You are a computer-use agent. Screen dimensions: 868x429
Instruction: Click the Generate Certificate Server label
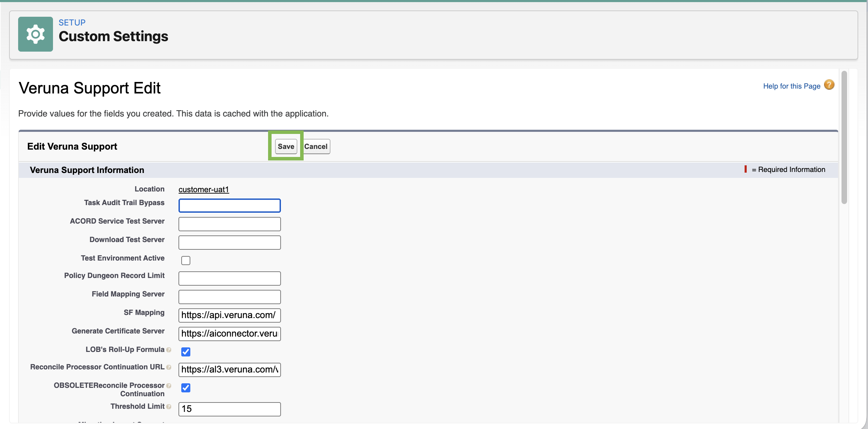(x=118, y=331)
